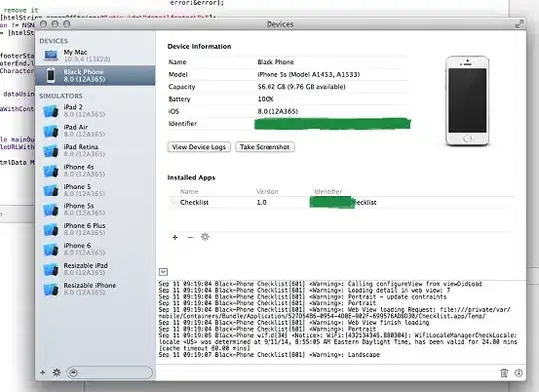Click the add app plus icon
This screenshot has width=539, height=392.
(175, 237)
